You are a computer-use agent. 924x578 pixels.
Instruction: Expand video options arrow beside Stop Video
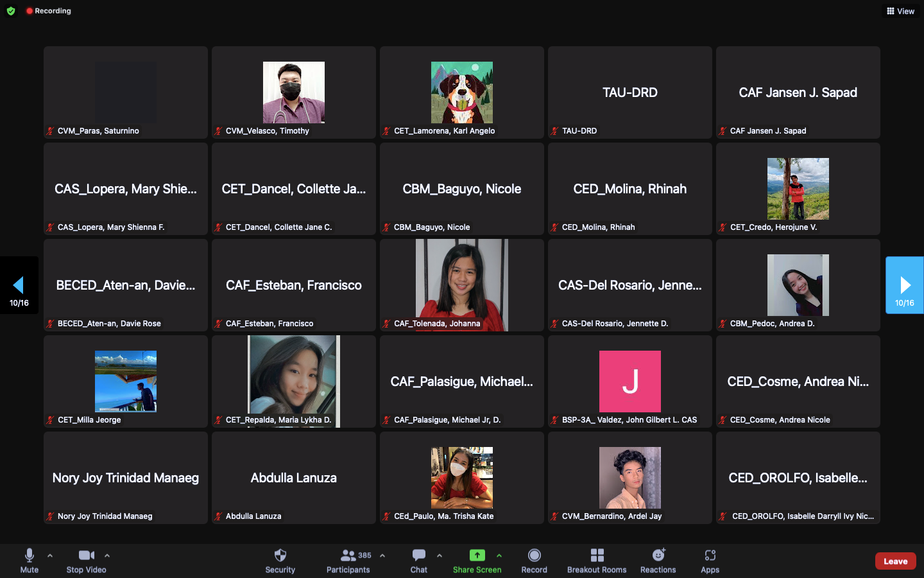(107, 556)
